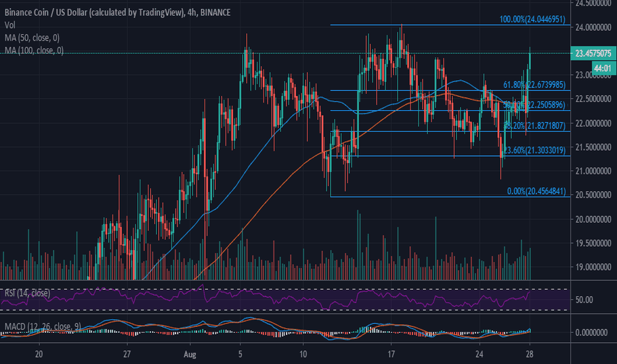Select the RSI (14, close) indicator label

pyautogui.click(x=27, y=293)
